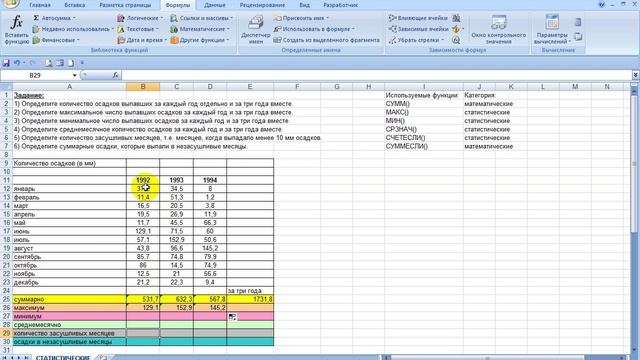
Task: Open the Ссылки и массивы dropdown
Action: click(202, 18)
